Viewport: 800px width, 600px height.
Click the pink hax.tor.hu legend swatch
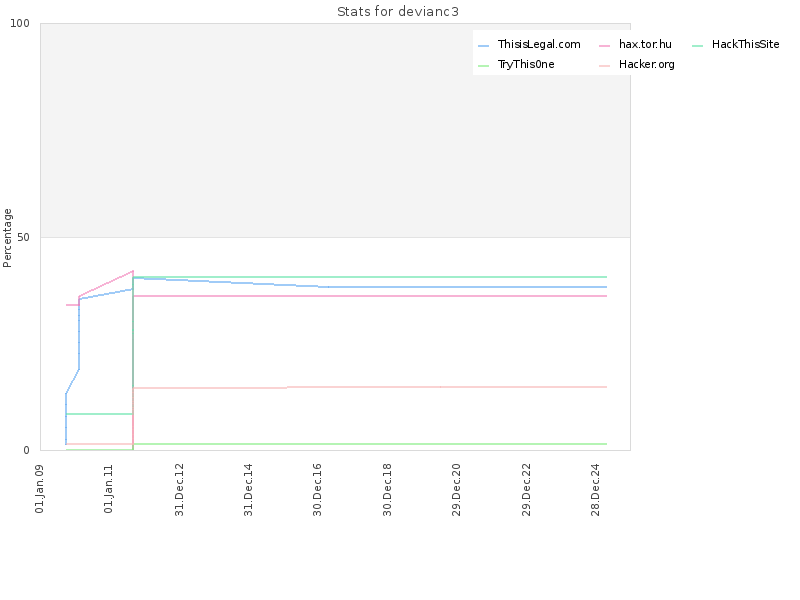pos(605,46)
